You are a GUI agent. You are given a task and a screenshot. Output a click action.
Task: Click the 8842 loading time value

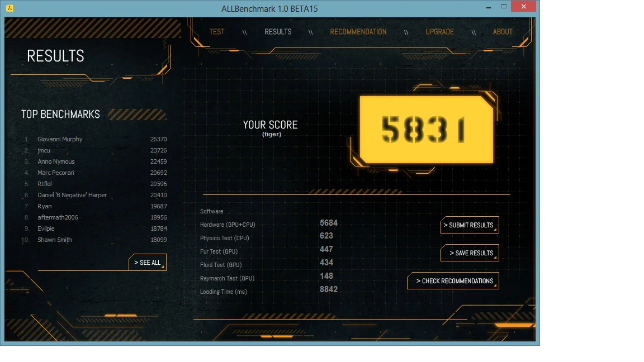(329, 289)
